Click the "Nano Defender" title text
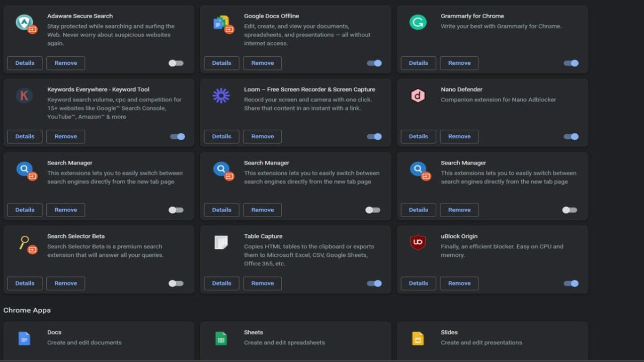The height and width of the screenshot is (362, 644). (461, 89)
